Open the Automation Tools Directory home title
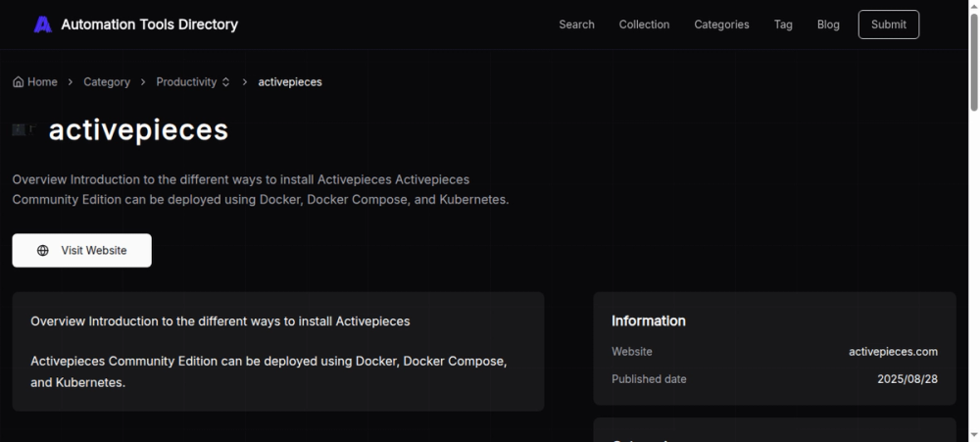Screen dimensions: 980x442 coord(149,25)
